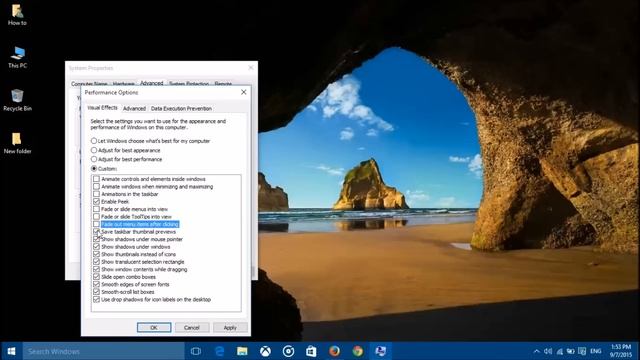640x360 pixels.
Task: Open the Remote tab in System Properties
Action: tap(223, 84)
